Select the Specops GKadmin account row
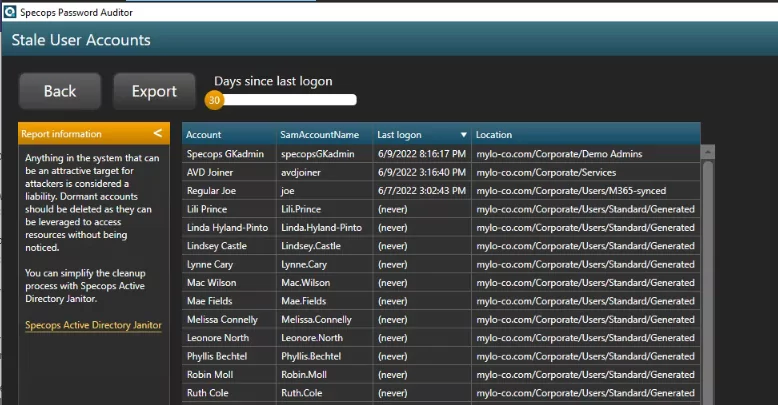 [441, 154]
